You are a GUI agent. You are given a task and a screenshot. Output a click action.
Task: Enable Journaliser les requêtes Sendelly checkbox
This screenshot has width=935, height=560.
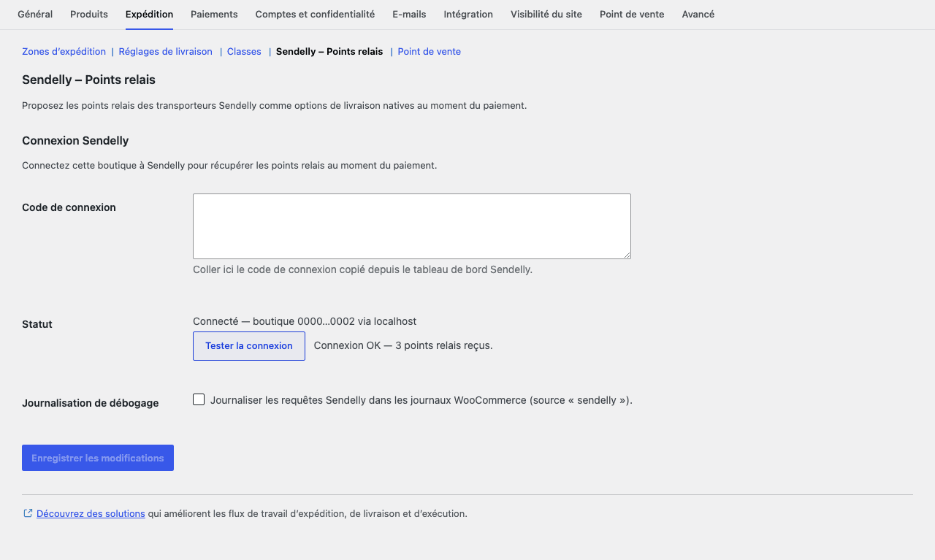pos(199,399)
